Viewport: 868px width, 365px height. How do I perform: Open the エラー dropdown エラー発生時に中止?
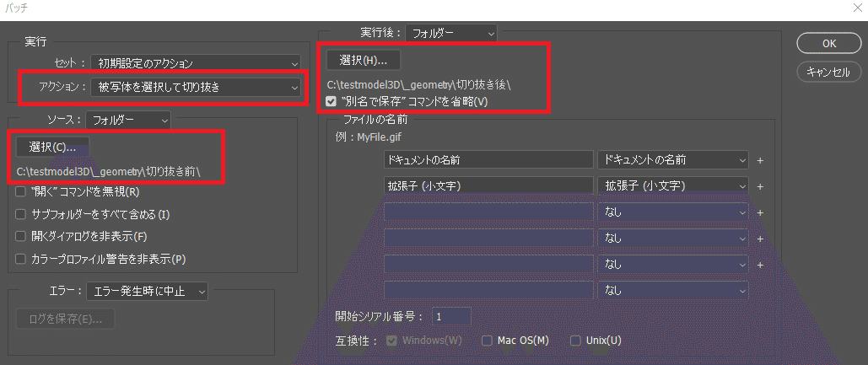pyautogui.click(x=147, y=290)
